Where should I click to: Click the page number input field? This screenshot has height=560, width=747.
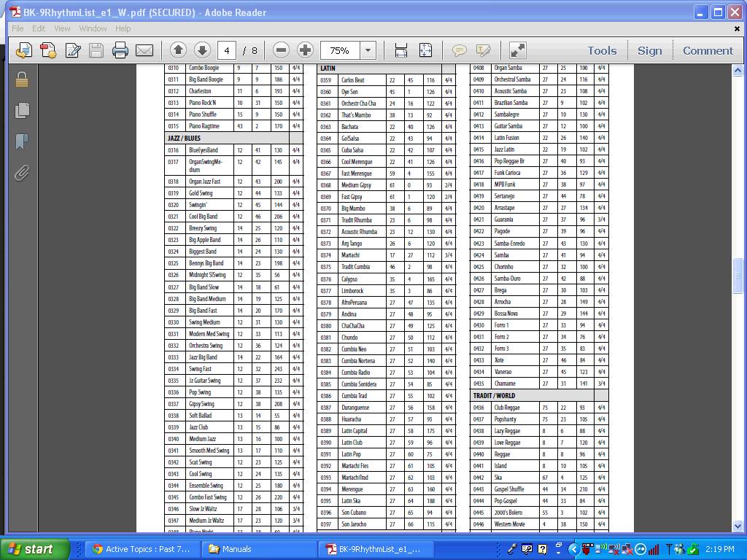(x=228, y=50)
